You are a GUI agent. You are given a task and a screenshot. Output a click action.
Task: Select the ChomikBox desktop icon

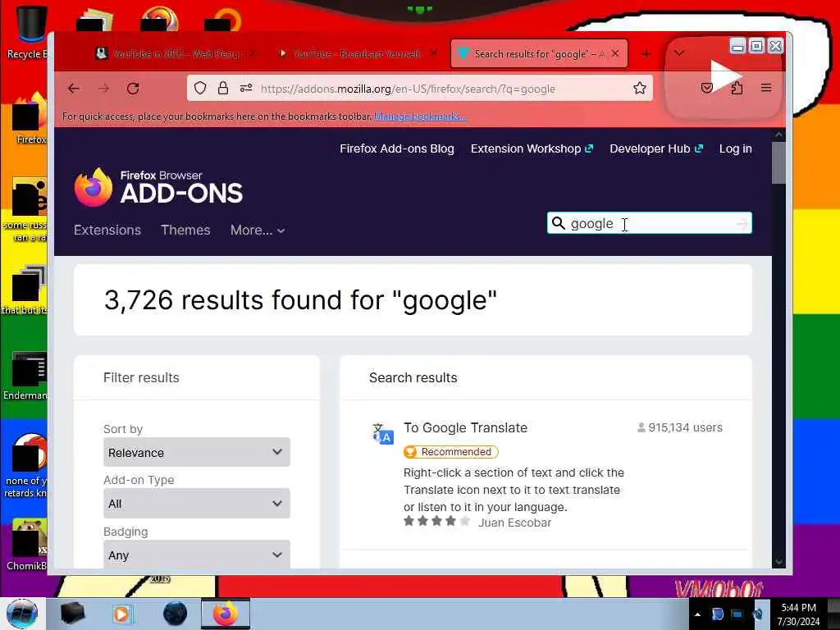pos(28,545)
